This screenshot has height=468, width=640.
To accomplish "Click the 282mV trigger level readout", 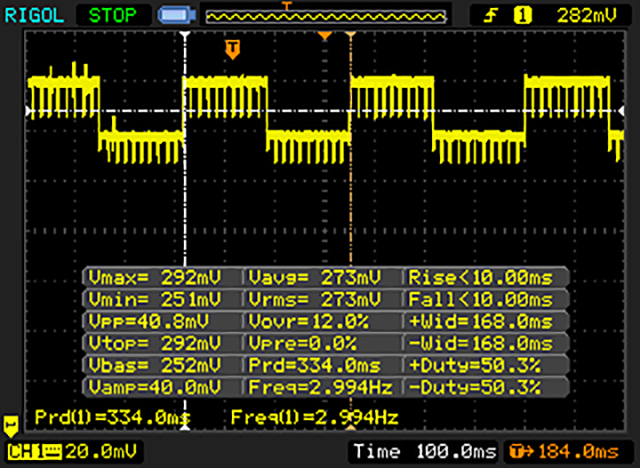I will pos(587,16).
